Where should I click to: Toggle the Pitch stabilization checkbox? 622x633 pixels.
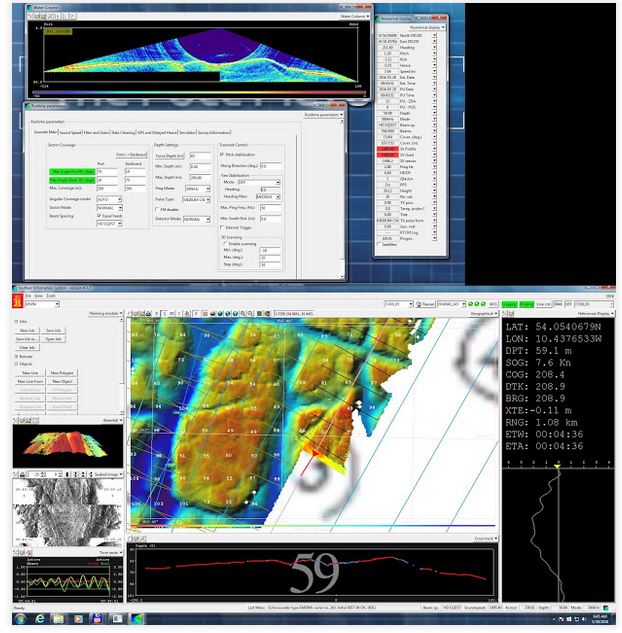tap(222, 154)
